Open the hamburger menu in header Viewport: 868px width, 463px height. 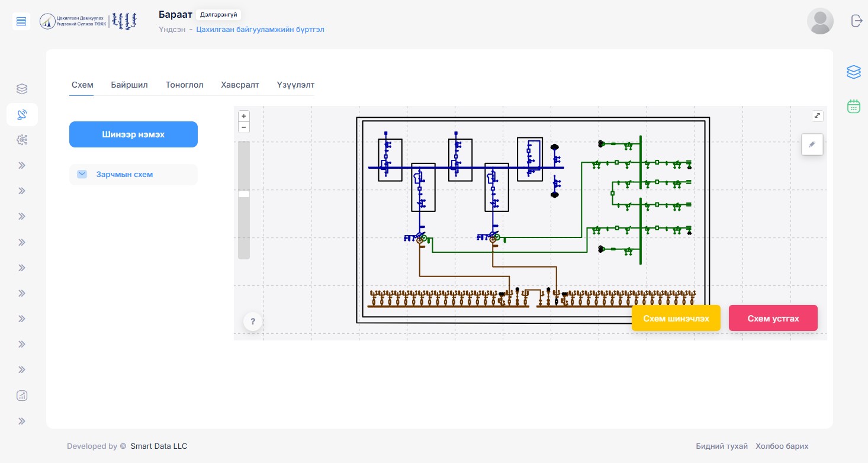(x=21, y=21)
